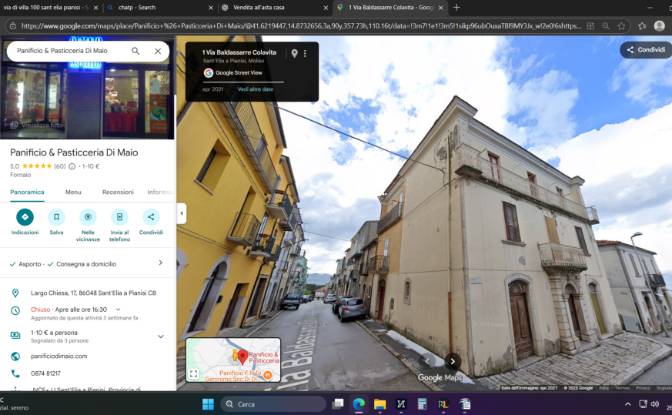672x415 pixels.
Task: Close the chatp - Search tab
Action: pyautogui.click(x=210, y=8)
